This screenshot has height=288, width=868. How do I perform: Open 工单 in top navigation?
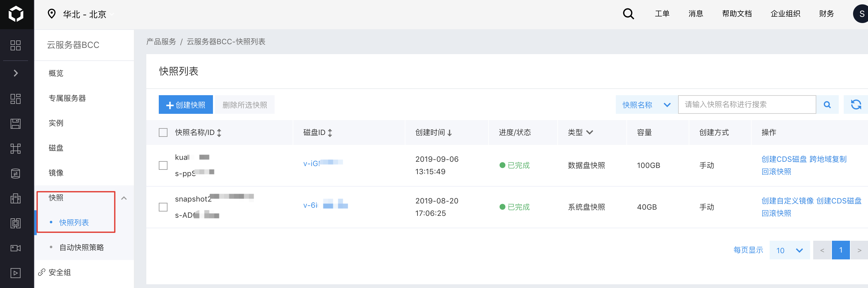[662, 14]
